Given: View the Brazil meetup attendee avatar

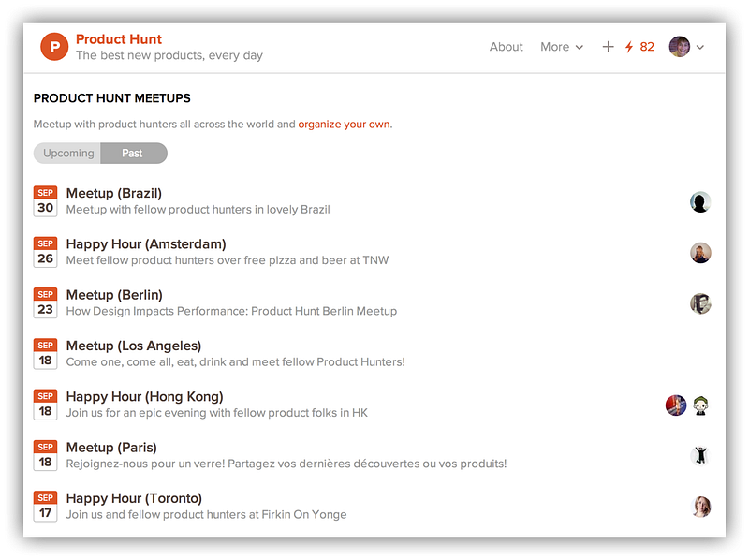Looking at the screenshot, I should click(700, 202).
